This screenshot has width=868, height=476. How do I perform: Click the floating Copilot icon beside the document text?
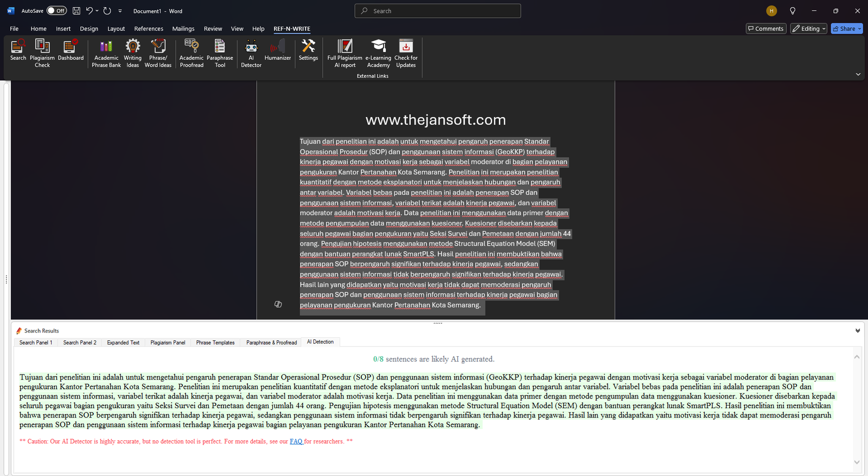coord(278,304)
